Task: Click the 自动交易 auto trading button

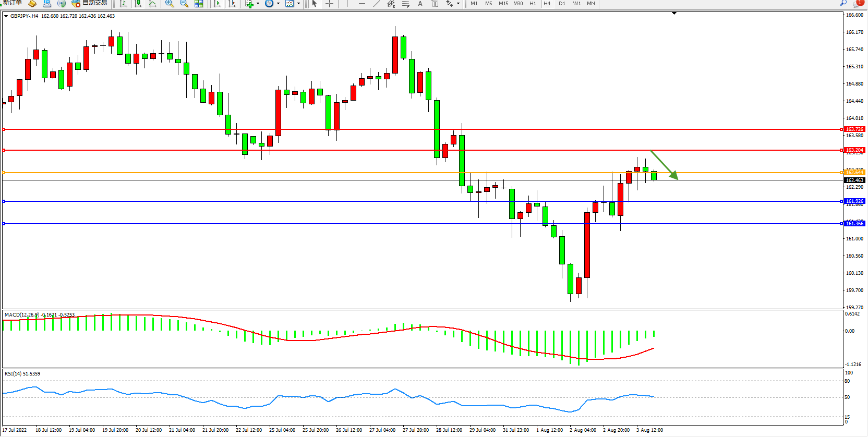Action: 90,3
